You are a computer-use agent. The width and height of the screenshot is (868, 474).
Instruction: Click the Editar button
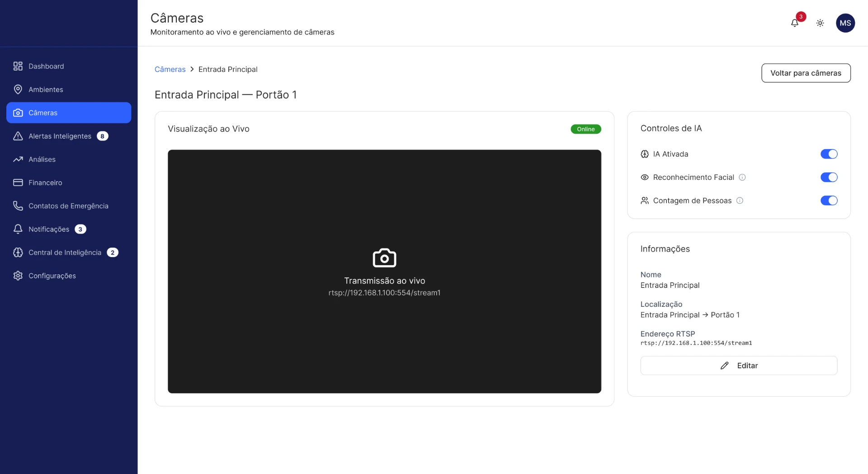[x=739, y=366]
